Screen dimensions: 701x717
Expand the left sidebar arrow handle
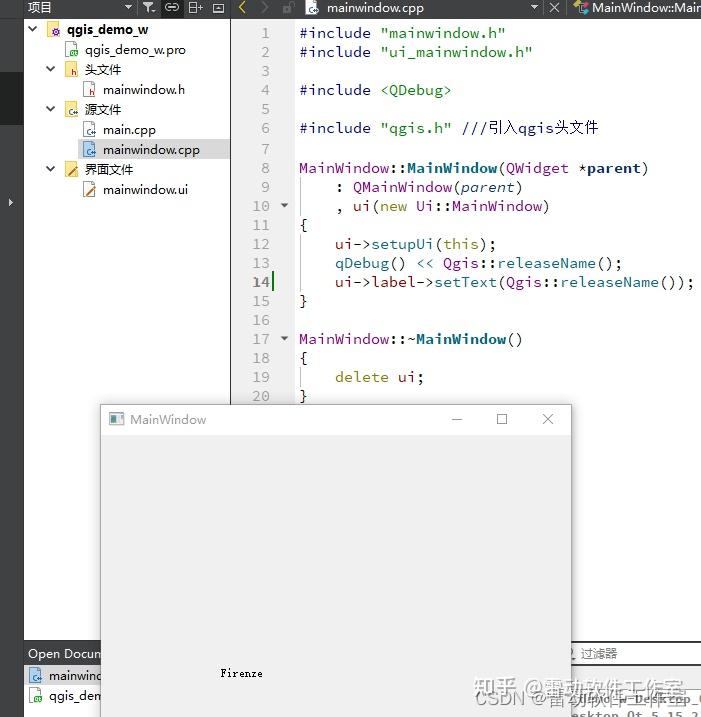click(11, 202)
